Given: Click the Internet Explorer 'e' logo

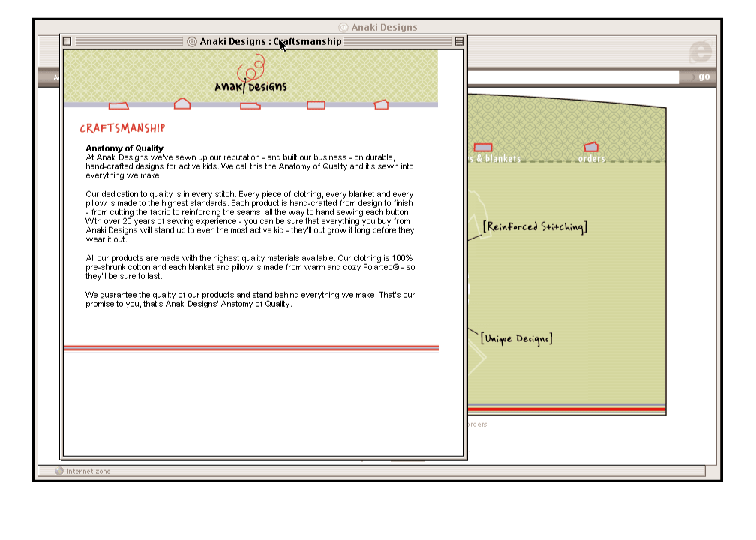Looking at the screenshot, I should pos(700,52).
